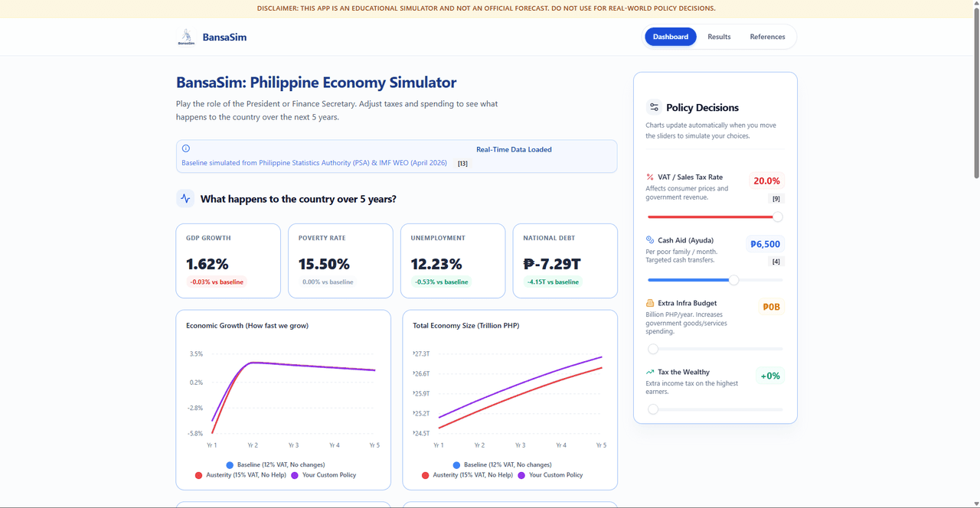Toggle Baseline legend in Economic Growth chart
The image size is (980, 508).
276,465
